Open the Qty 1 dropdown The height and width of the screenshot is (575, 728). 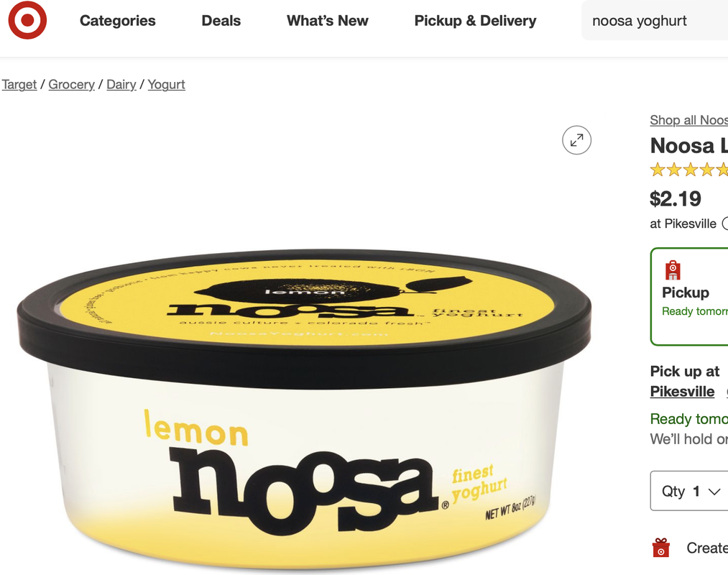pyautogui.click(x=689, y=491)
